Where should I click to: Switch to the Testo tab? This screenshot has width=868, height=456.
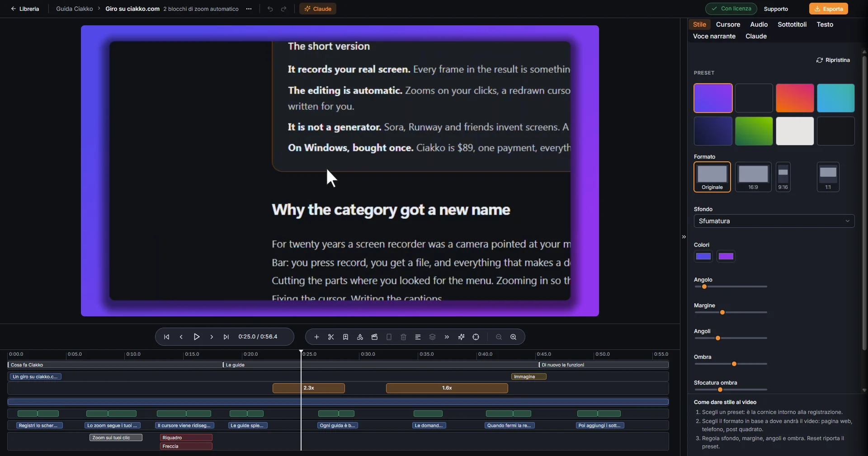pos(825,24)
